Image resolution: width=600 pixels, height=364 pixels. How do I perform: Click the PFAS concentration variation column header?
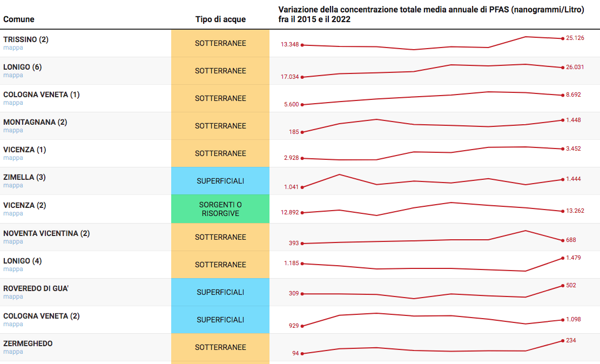431,15
